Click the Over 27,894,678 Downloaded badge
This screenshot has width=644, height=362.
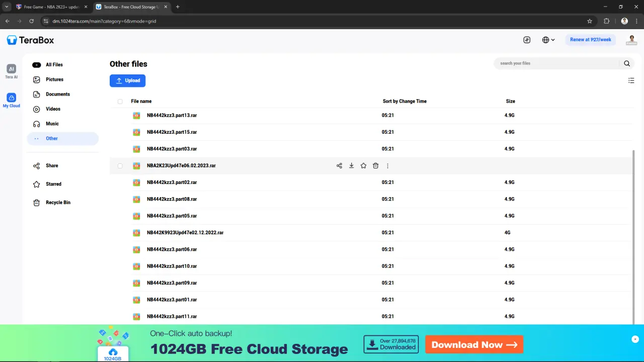(x=391, y=344)
